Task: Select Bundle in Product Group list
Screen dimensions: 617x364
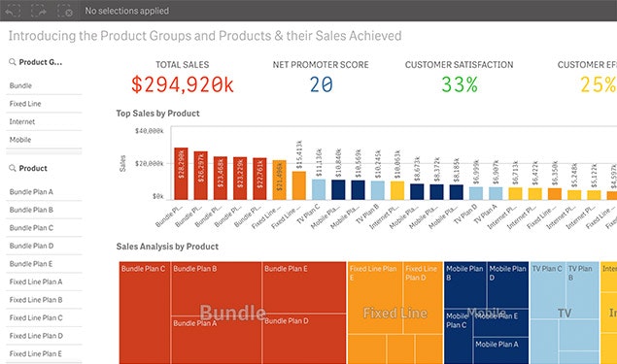Action: pos(44,85)
